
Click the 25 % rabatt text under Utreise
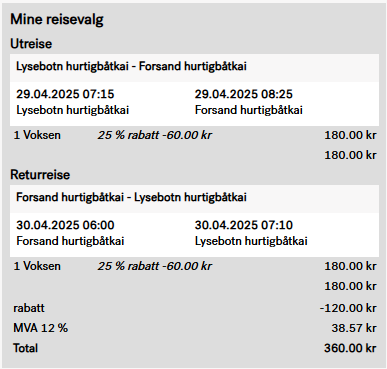pyautogui.click(x=155, y=135)
